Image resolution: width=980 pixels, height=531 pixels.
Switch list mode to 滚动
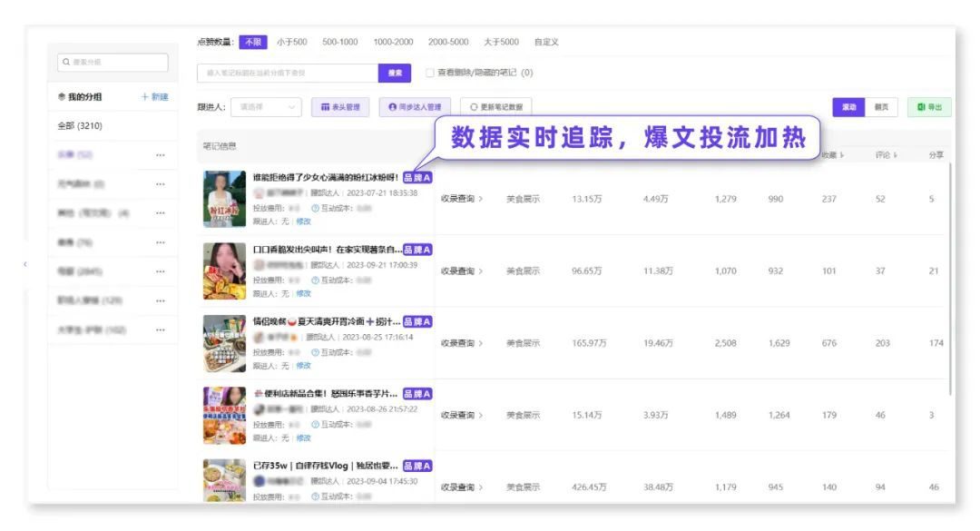(848, 107)
